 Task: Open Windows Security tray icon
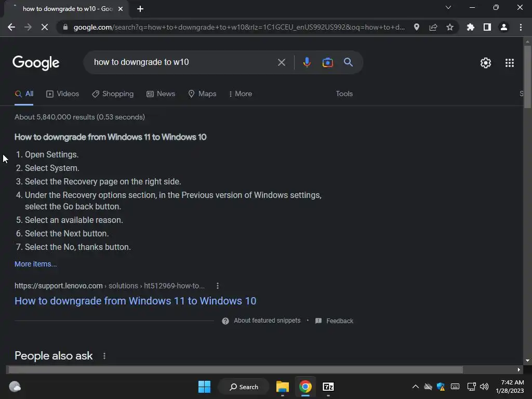coord(441,387)
